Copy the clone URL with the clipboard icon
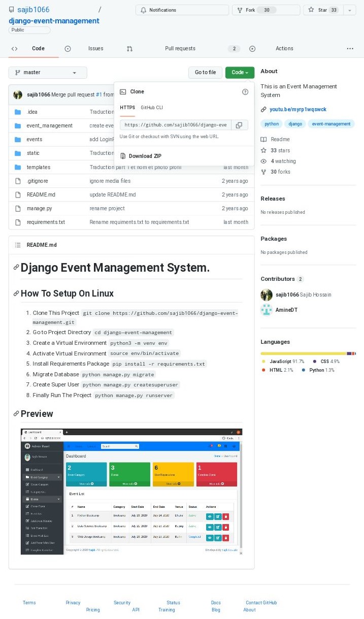The height and width of the screenshot is (619, 364). tap(239, 125)
